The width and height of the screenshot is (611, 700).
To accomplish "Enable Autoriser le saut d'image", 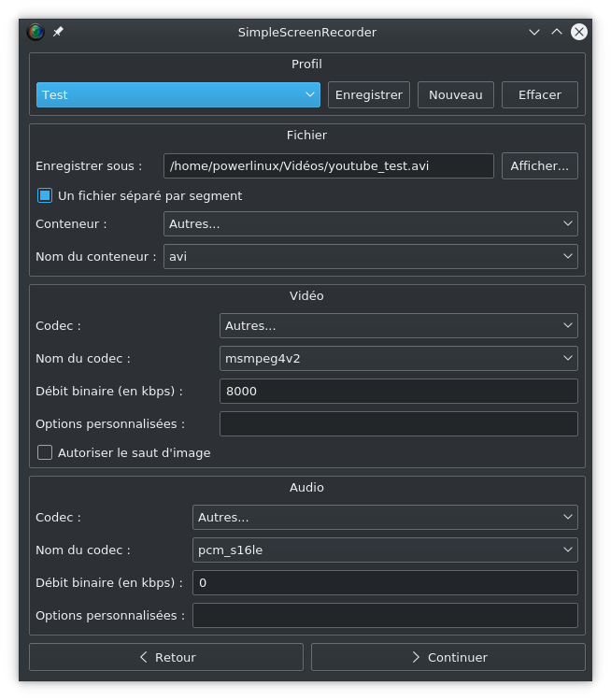I will (45, 452).
